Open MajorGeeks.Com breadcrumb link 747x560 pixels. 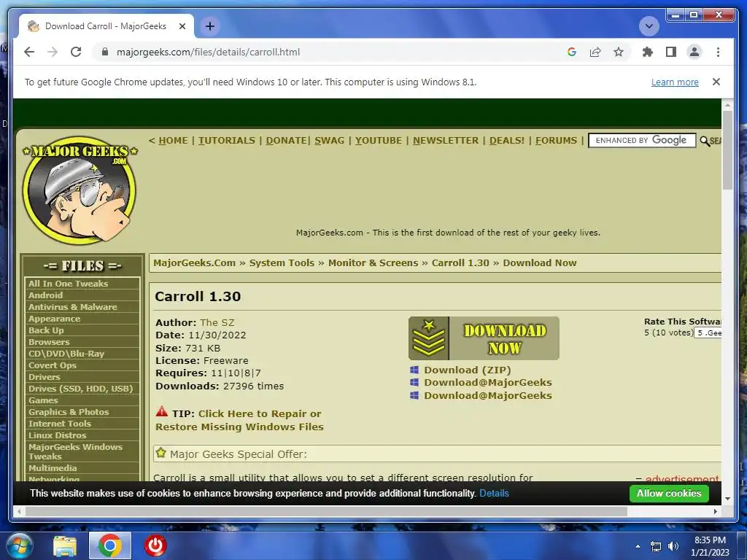(194, 262)
